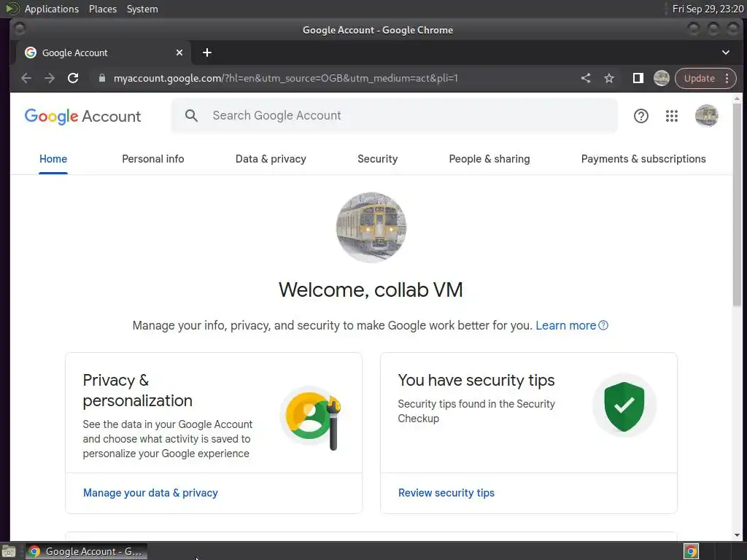Open Review security tips link
This screenshot has height=560, width=747.
[446, 493]
